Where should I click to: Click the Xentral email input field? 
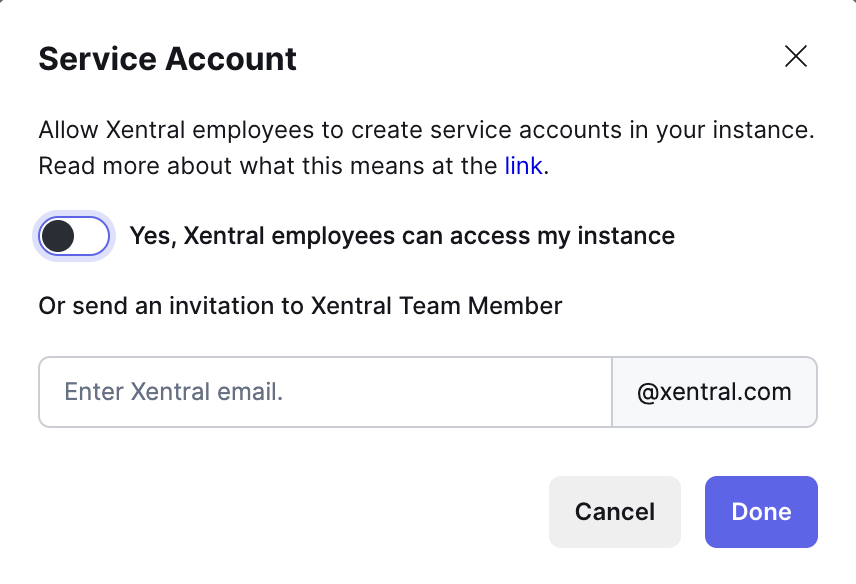tap(324, 392)
